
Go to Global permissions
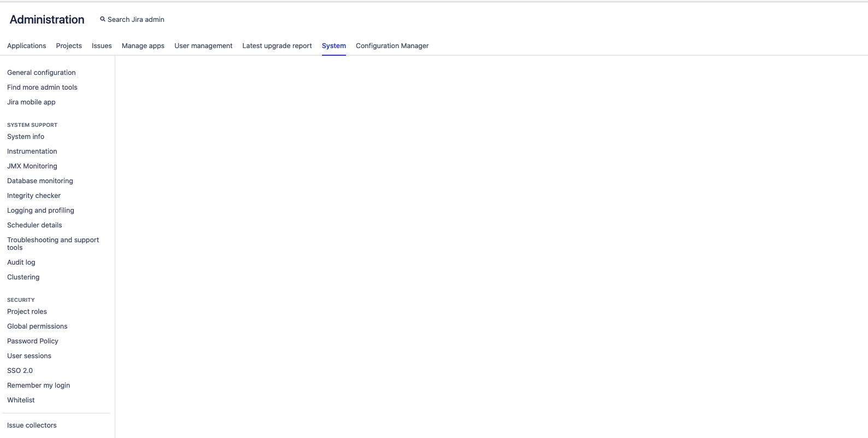point(37,326)
